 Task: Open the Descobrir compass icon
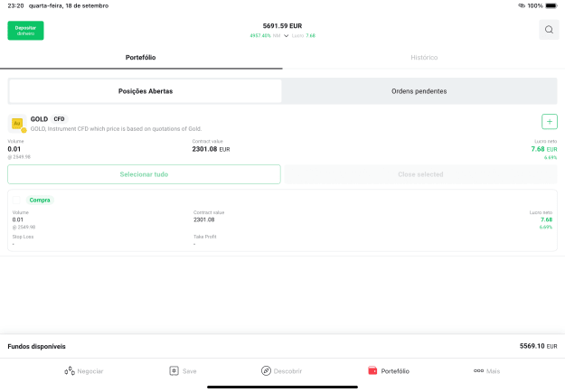(266, 370)
